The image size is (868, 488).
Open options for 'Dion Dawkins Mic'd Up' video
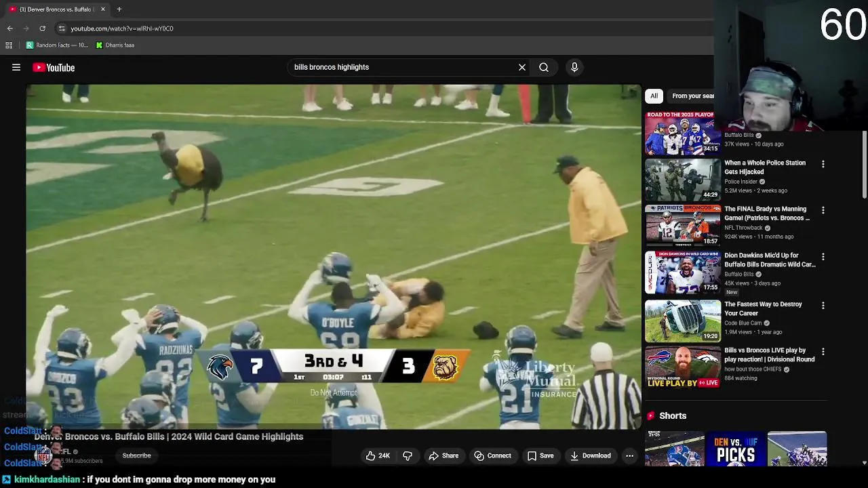(823, 257)
